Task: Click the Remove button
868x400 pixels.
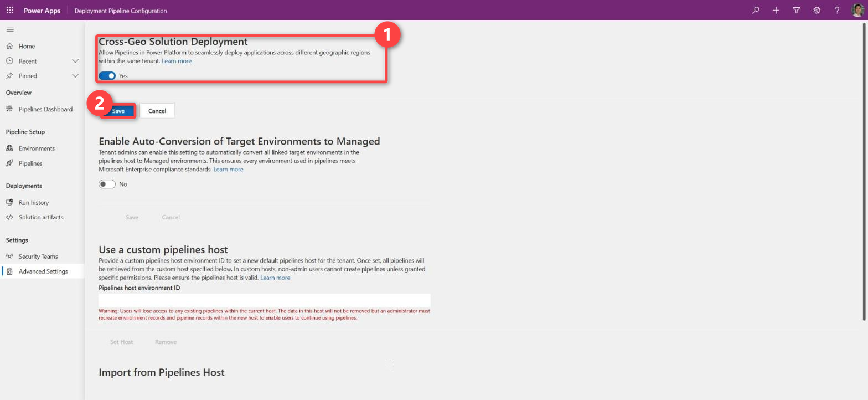Action: (166, 342)
